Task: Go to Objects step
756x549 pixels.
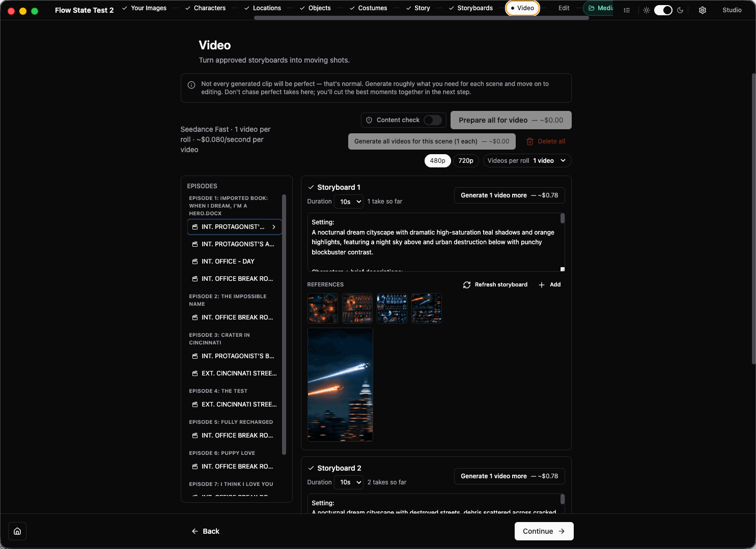Action: pyautogui.click(x=315, y=8)
